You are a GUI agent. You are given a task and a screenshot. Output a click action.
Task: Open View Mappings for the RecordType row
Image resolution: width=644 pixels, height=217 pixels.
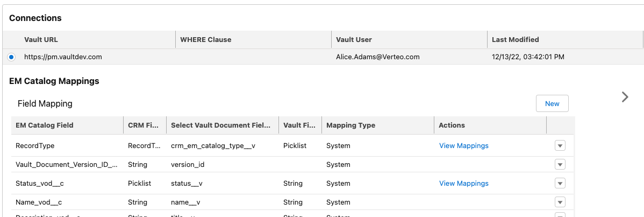pos(463,145)
